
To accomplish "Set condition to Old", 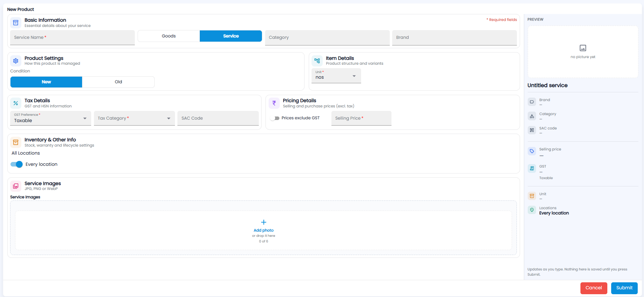I will point(118,82).
